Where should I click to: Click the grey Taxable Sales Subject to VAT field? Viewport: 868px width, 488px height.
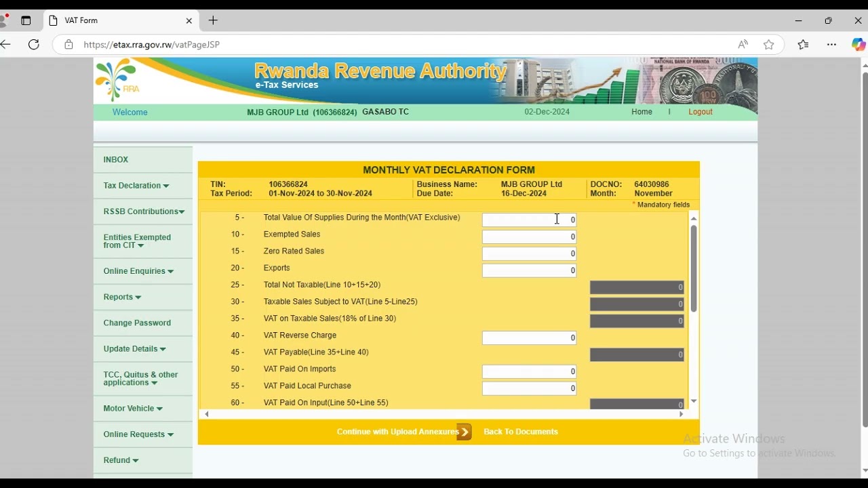click(637, 304)
